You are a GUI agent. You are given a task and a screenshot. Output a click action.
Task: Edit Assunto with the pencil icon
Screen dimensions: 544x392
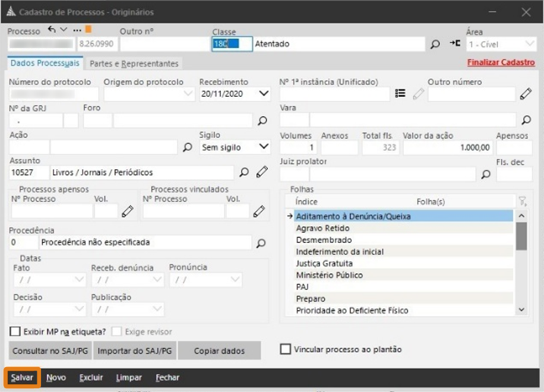point(262,172)
